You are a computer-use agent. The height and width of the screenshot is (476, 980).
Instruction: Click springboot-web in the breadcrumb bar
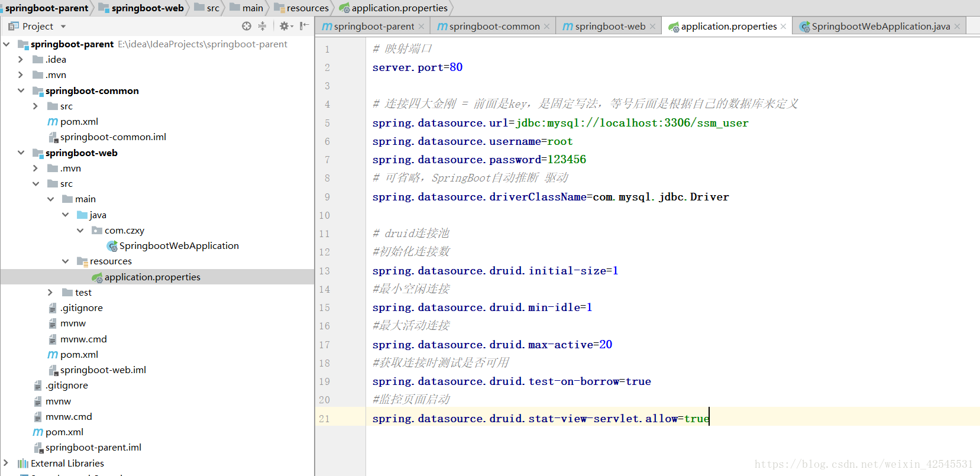pos(142,8)
